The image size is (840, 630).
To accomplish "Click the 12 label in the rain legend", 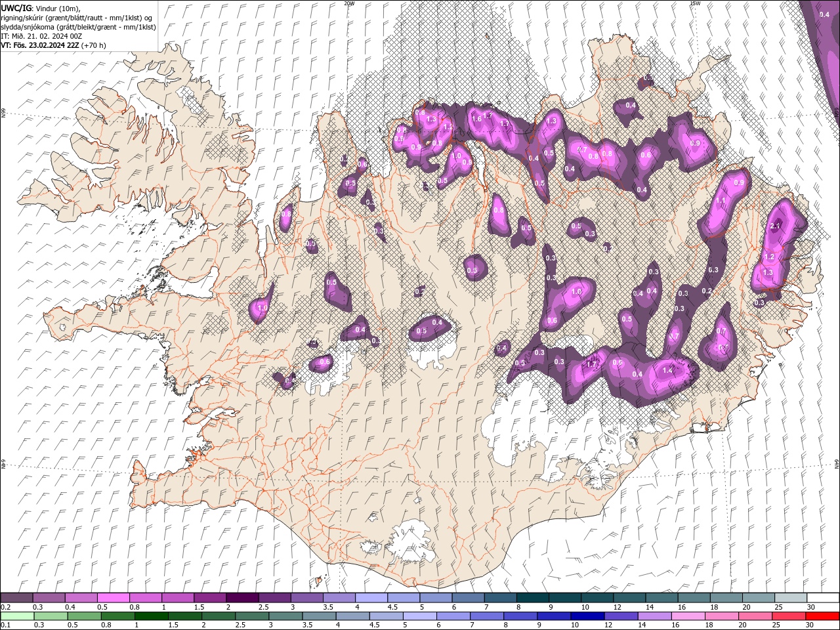I will tap(608, 625).
